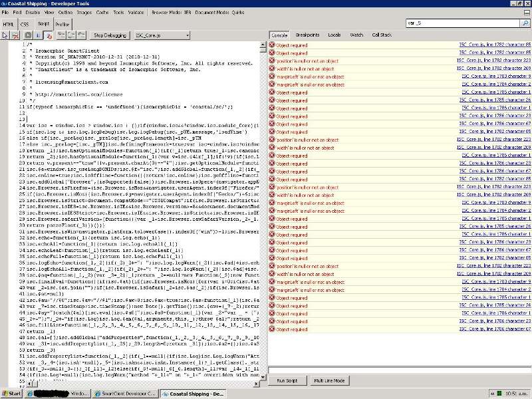Click the search magnifier icon
Image resolution: width=532 pixels, height=399 pixels.
(525, 23)
